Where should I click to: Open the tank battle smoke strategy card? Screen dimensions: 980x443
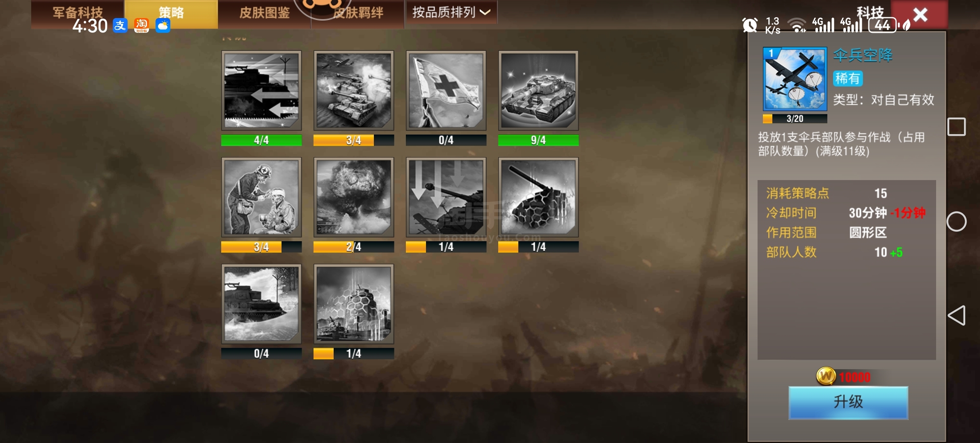click(354, 91)
